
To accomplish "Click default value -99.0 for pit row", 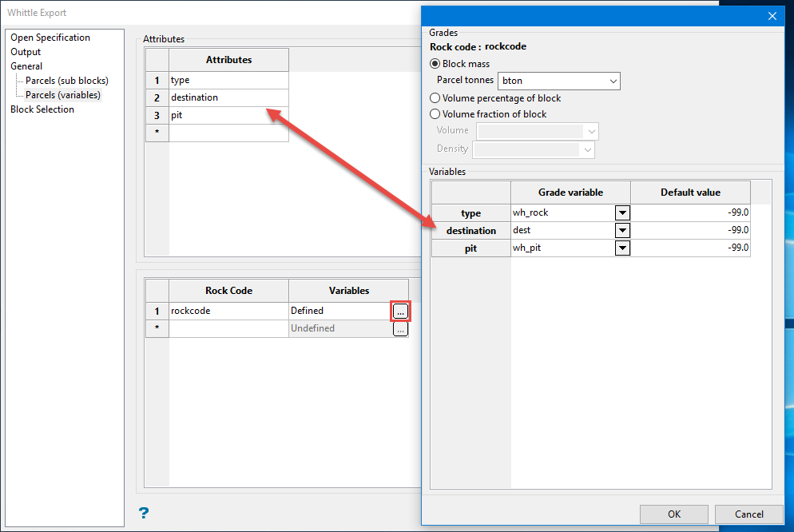I will pos(690,248).
